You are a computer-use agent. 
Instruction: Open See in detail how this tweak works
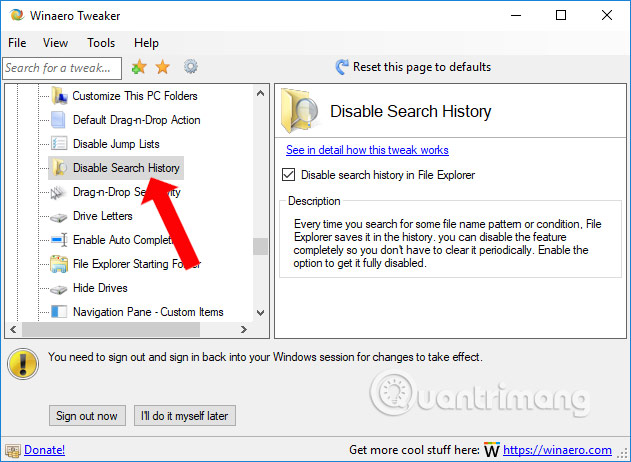[367, 150]
